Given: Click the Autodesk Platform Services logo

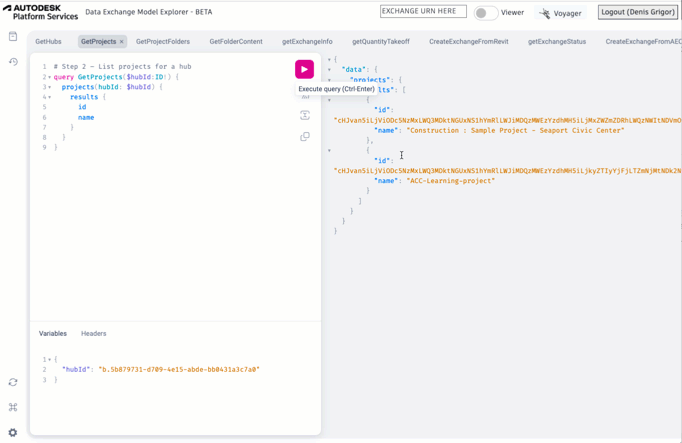Looking at the screenshot, I should (40, 12).
